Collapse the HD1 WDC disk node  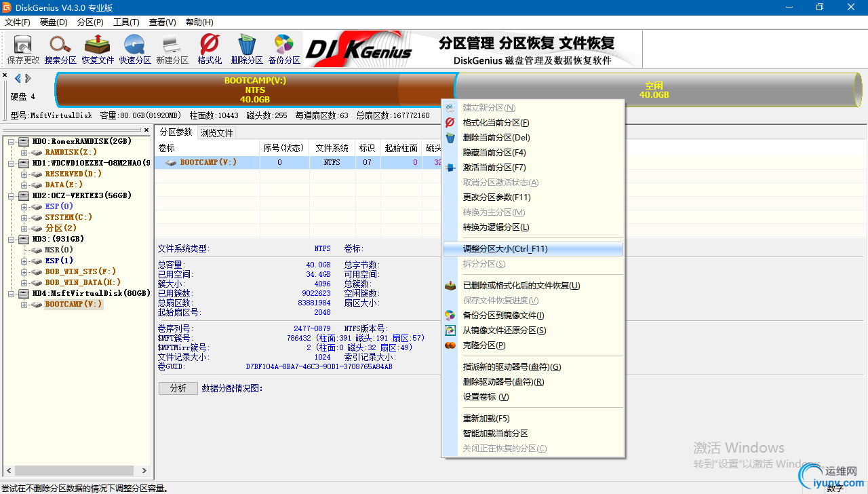coord(12,163)
